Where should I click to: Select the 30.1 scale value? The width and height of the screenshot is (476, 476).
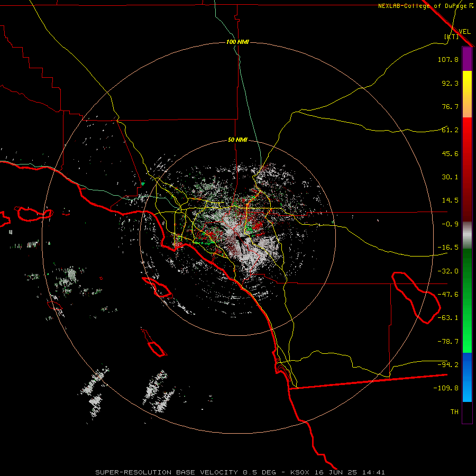[x=450, y=177]
